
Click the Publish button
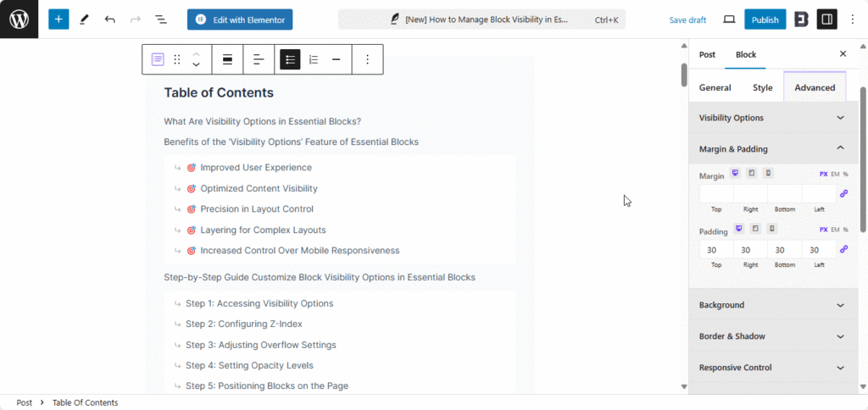(x=765, y=19)
